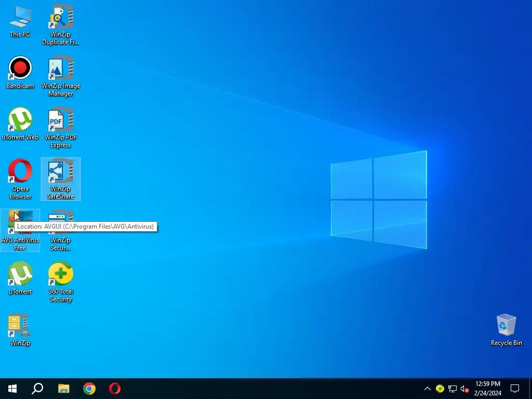Open the network status tray icon

(453, 389)
